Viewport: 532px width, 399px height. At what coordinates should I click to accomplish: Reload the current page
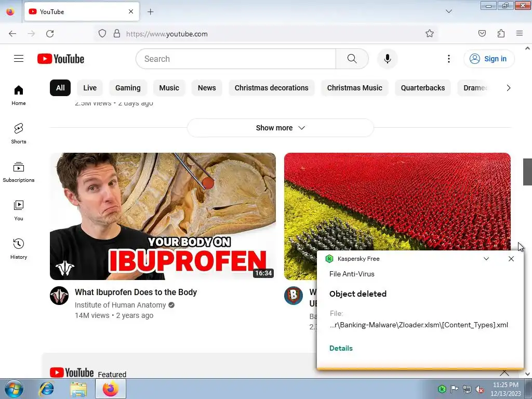[50, 34]
